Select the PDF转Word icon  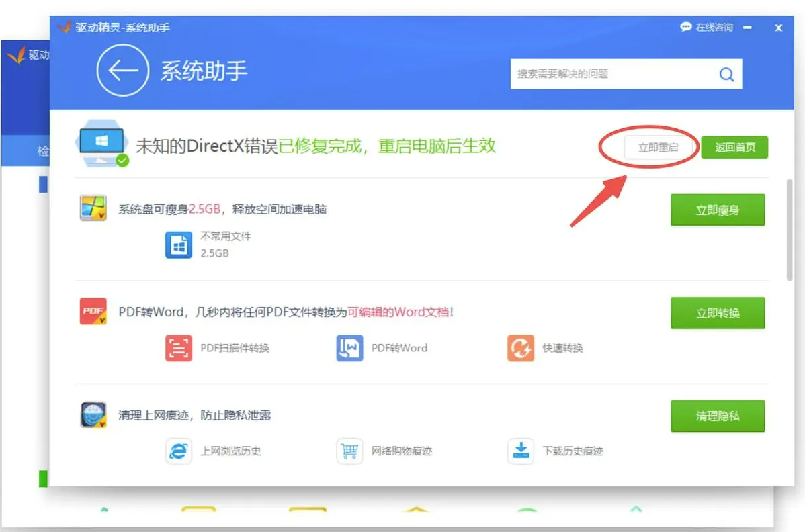point(349,348)
